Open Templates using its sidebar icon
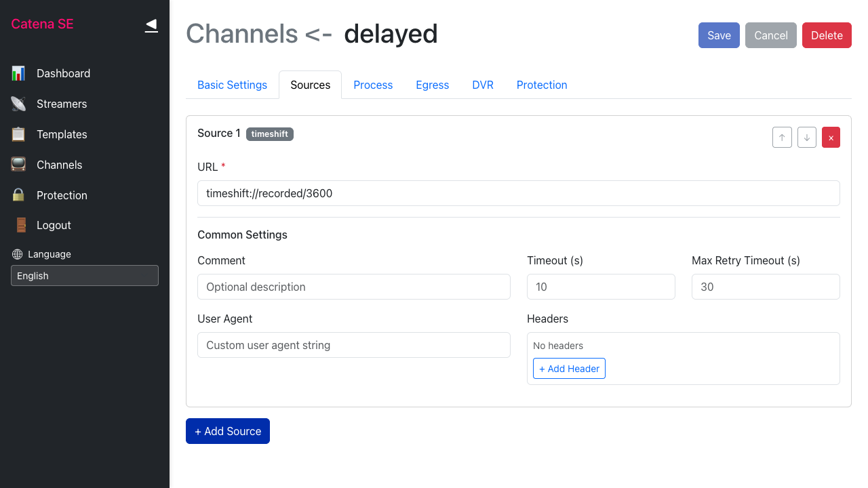The width and height of the screenshot is (868, 488). (x=18, y=134)
